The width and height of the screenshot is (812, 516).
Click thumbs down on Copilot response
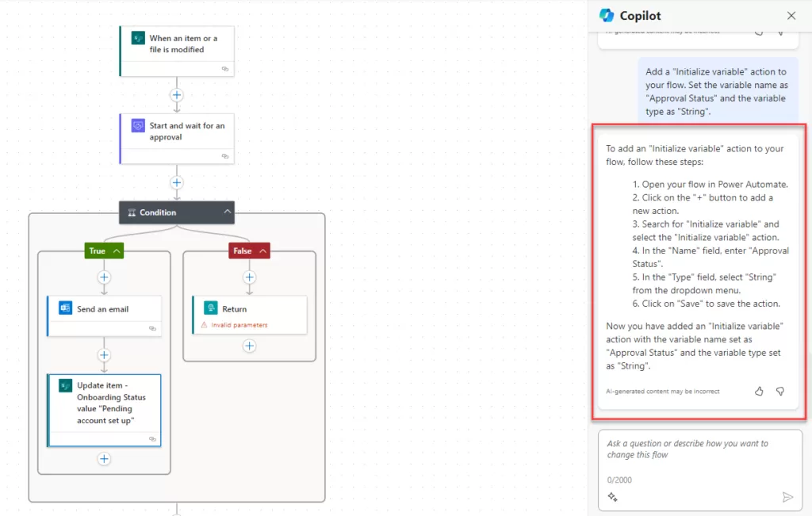[779, 391]
